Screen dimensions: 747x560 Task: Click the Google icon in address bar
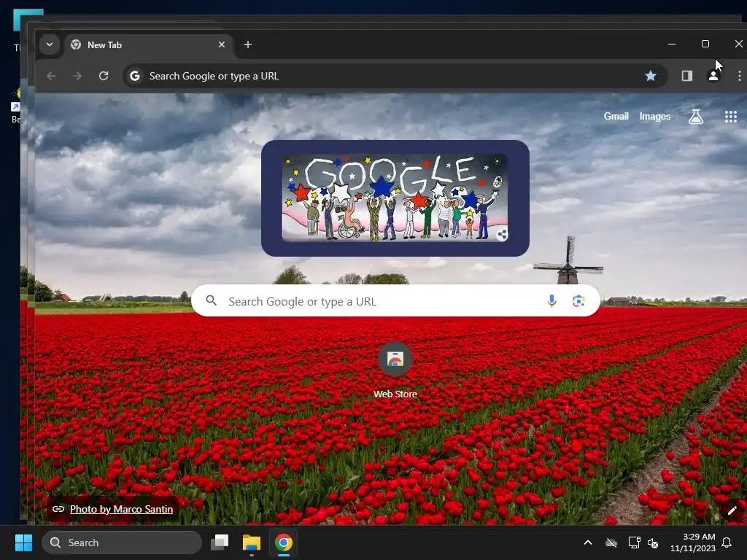point(135,76)
